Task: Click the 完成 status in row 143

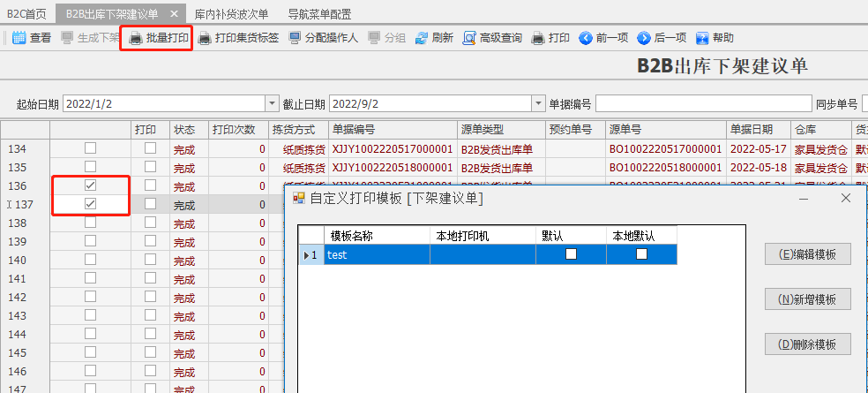Action: pyautogui.click(x=184, y=317)
